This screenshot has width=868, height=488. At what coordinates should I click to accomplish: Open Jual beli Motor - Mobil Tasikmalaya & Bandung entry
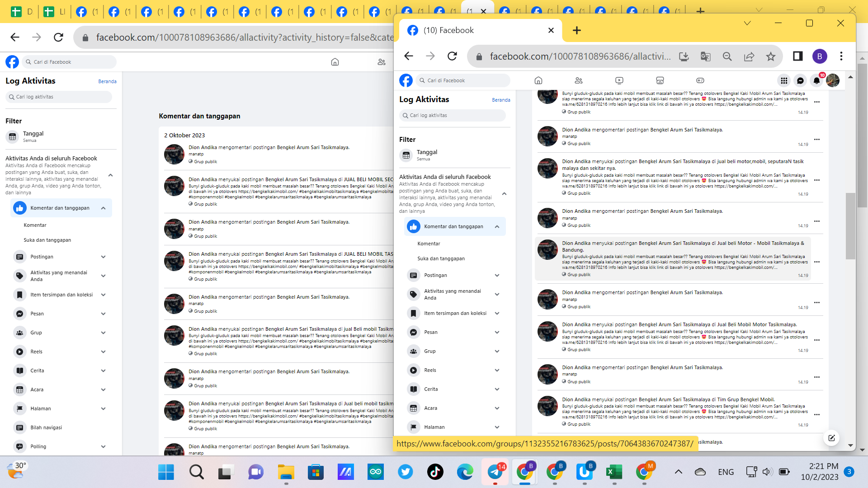[x=673, y=258]
